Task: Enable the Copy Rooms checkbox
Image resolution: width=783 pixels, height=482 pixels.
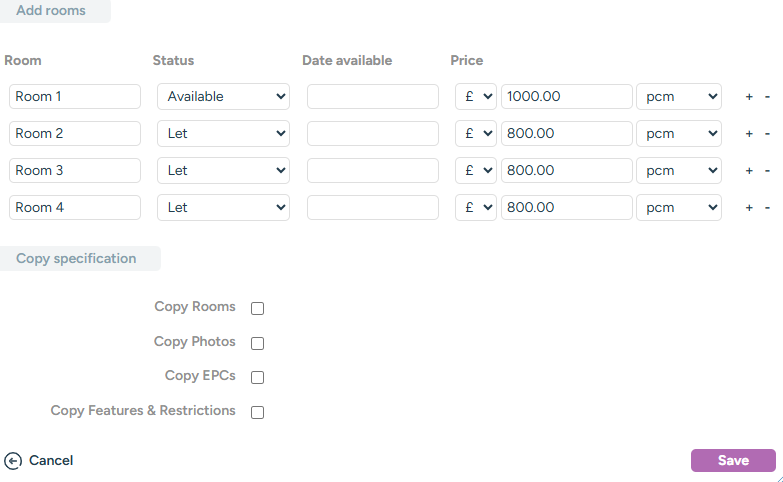Action: (x=257, y=308)
